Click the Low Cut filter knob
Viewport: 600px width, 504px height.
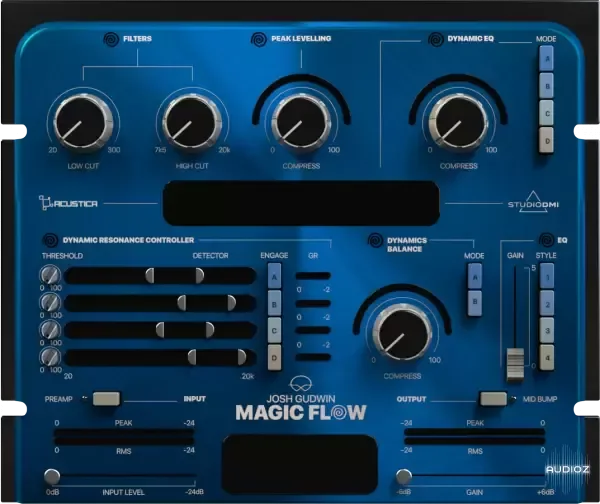pyautogui.click(x=83, y=122)
